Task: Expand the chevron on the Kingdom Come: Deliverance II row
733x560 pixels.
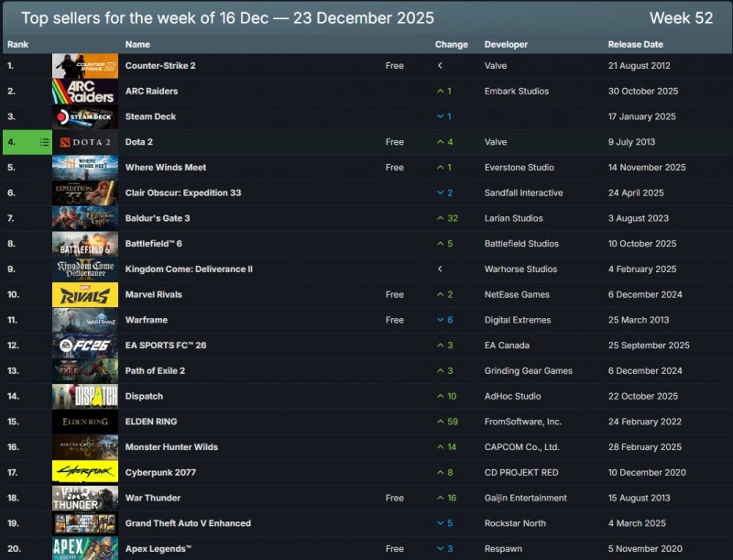Action: click(441, 269)
